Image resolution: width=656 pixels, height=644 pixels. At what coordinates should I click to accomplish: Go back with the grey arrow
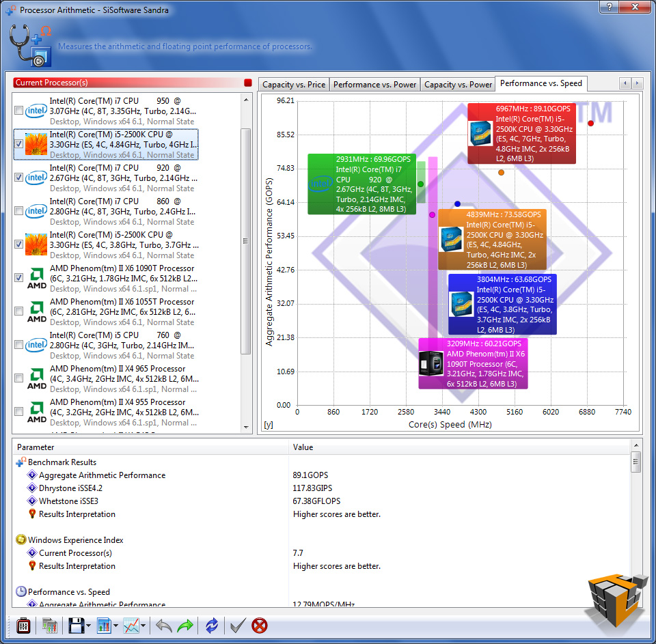pos(163,626)
